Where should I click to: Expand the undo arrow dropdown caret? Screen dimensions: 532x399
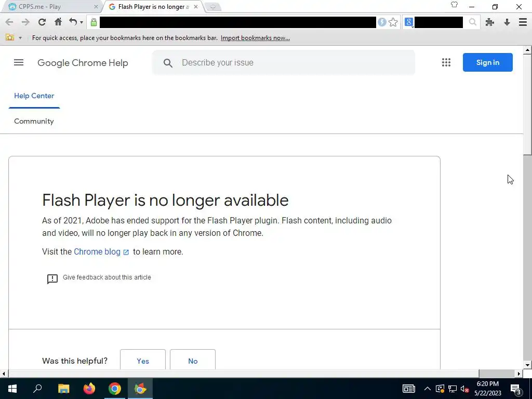[82, 23]
